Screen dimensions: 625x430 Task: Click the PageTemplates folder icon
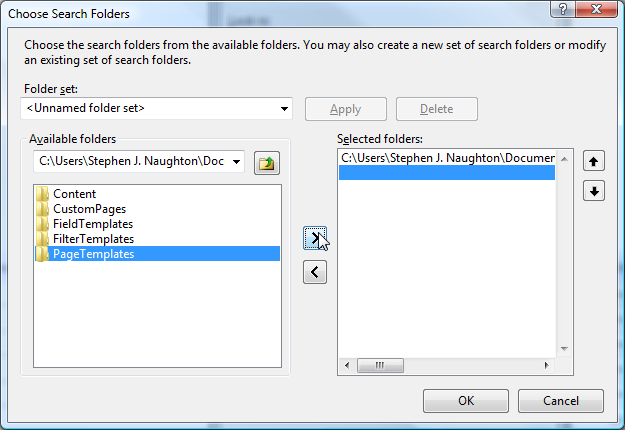coord(42,254)
